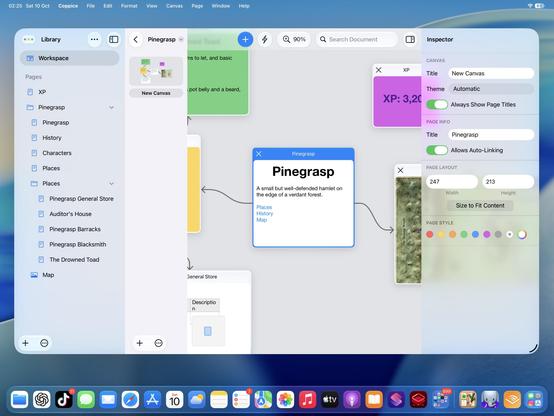Select Workspace in the library sidebar

tap(70, 58)
